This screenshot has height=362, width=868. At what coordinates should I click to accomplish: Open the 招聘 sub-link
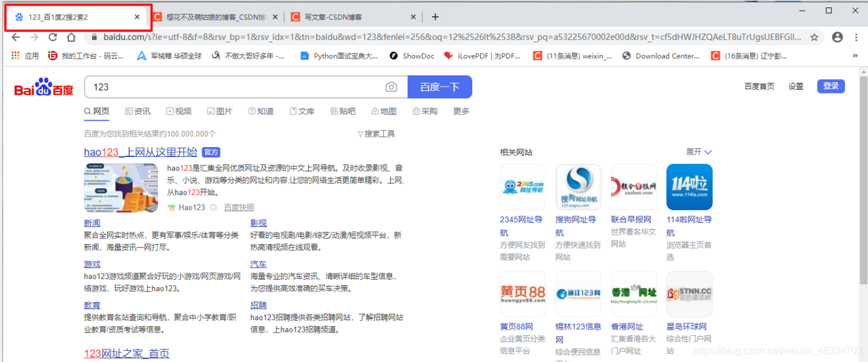[x=258, y=305]
